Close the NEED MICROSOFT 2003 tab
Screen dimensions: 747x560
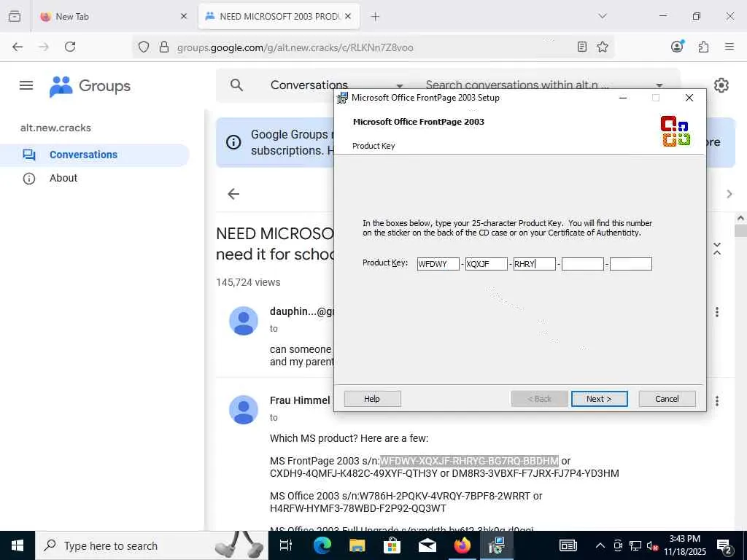point(348,16)
